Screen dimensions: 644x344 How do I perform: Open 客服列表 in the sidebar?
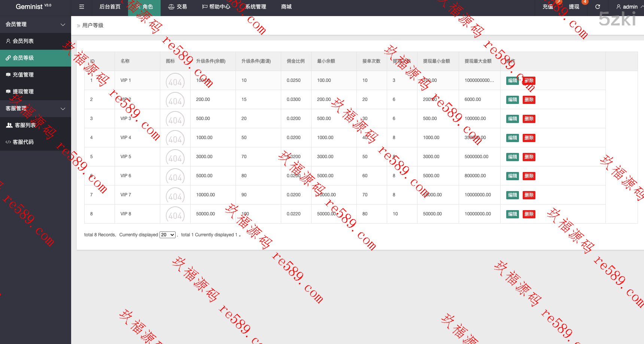tap(25, 125)
